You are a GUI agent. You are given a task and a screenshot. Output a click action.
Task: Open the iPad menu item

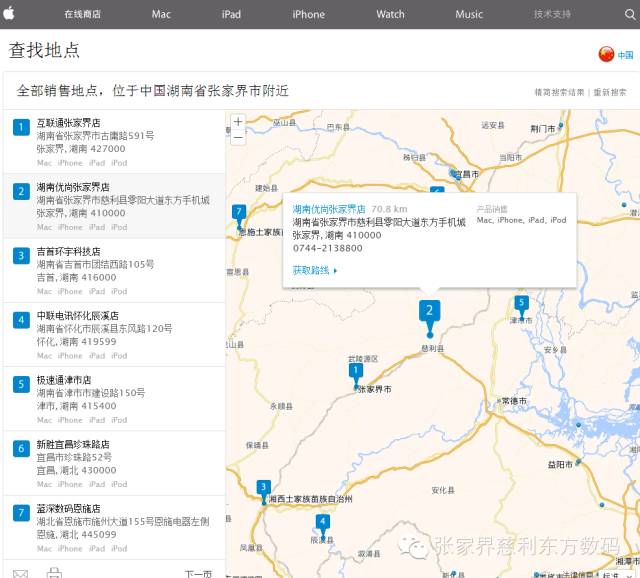click(x=231, y=14)
